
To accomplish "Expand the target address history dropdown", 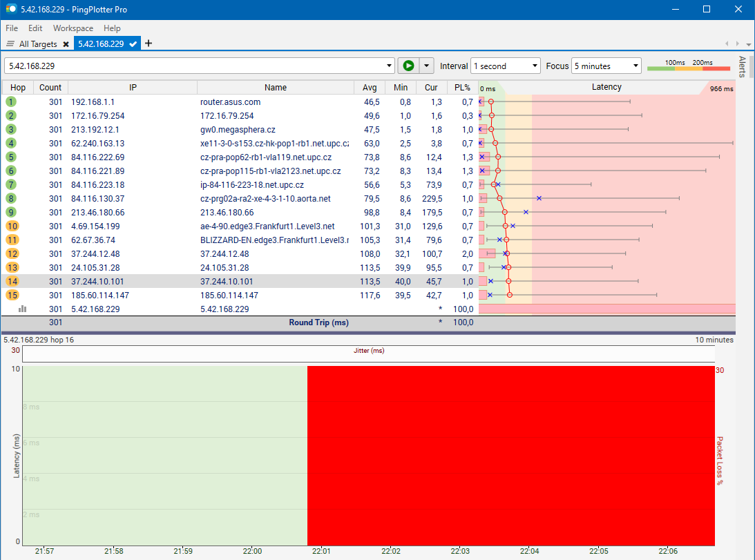I will (389, 66).
